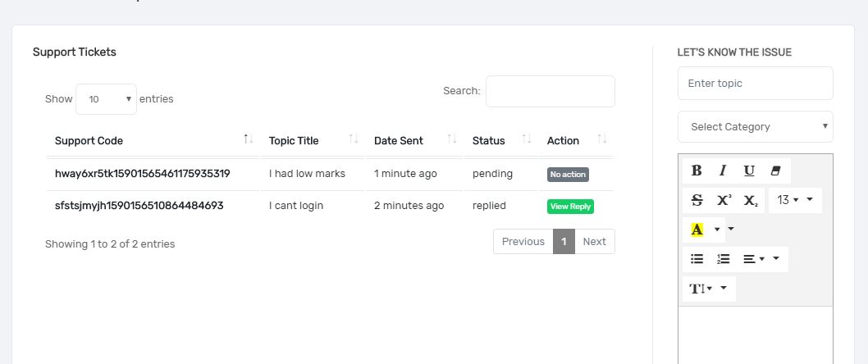
Task: Open the Select Category dropdown
Action: pos(755,127)
